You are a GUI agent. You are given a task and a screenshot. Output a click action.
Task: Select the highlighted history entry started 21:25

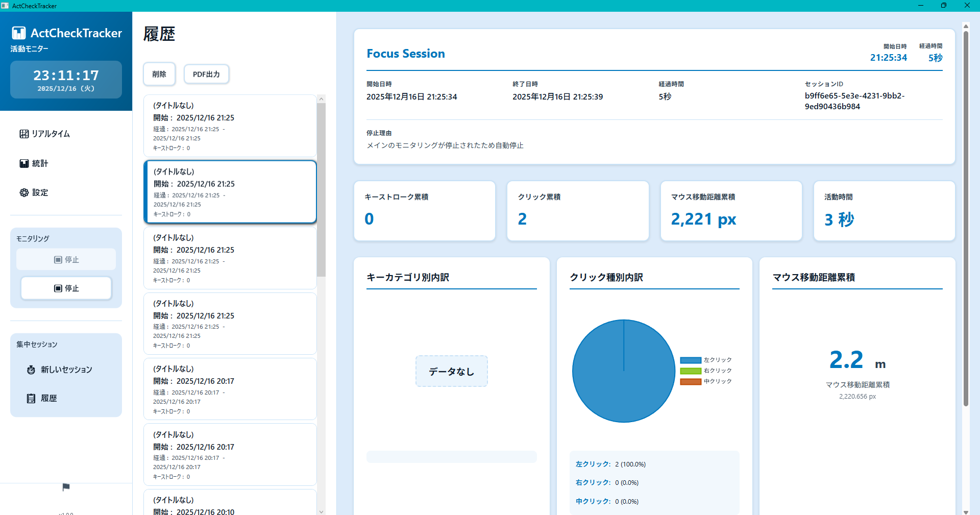(x=230, y=192)
